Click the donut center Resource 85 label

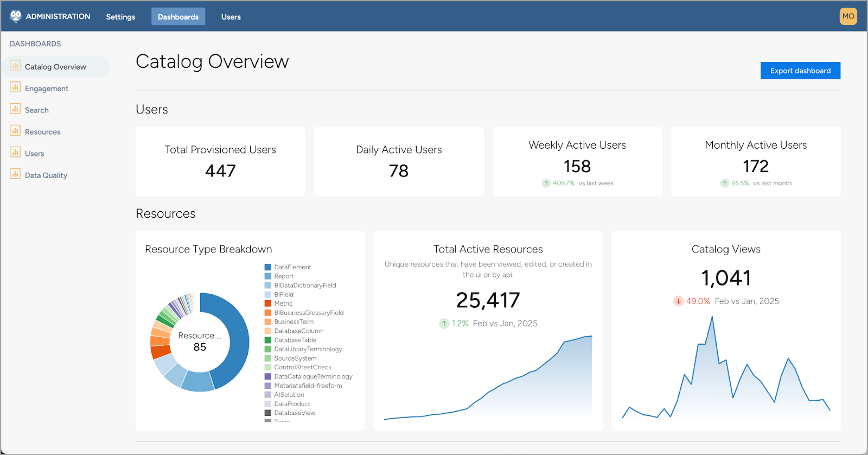tap(200, 342)
